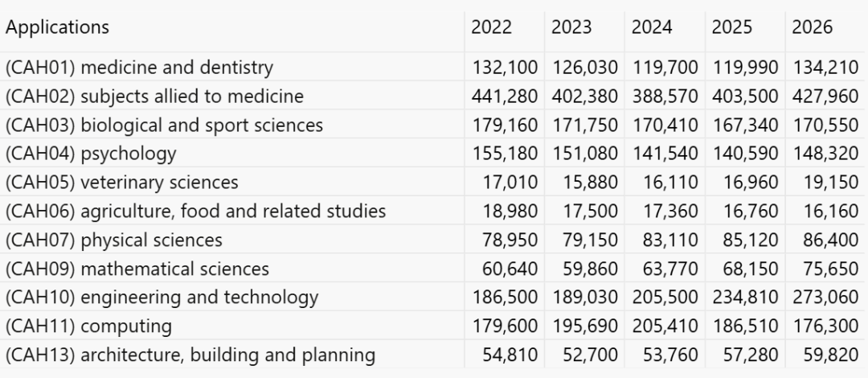Select the 2024 column header
This screenshot has height=378, width=868.
pyautogui.click(x=652, y=27)
